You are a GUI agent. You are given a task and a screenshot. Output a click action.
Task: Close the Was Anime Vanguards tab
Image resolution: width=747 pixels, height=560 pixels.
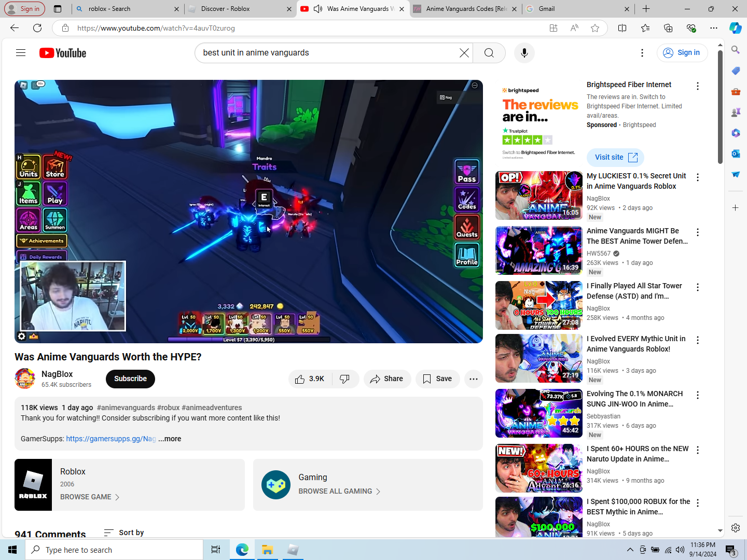pyautogui.click(x=402, y=9)
